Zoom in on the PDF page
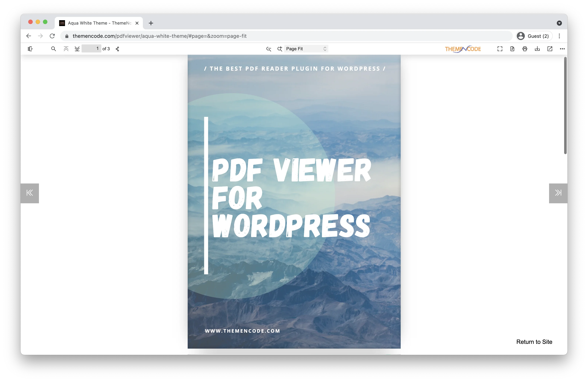Screen dimensions: 588x382 click(x=280, y=49)
